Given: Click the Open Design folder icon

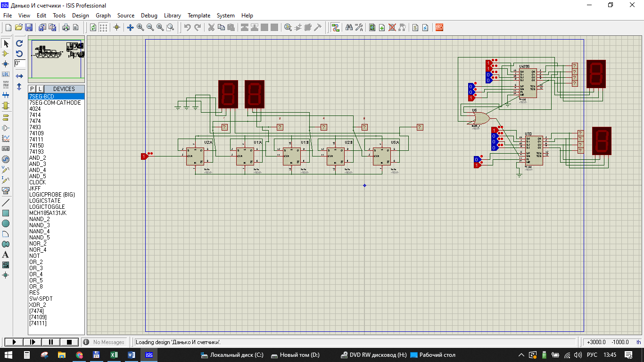Looking at the screenshot, I should coord(19,28).
